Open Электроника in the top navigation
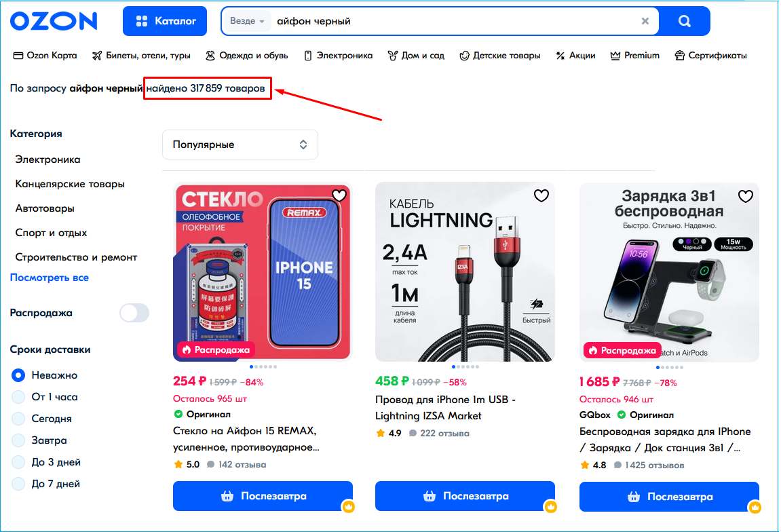Image resolution: width=781 pixels, height=532 pixels. click(338, 56)
